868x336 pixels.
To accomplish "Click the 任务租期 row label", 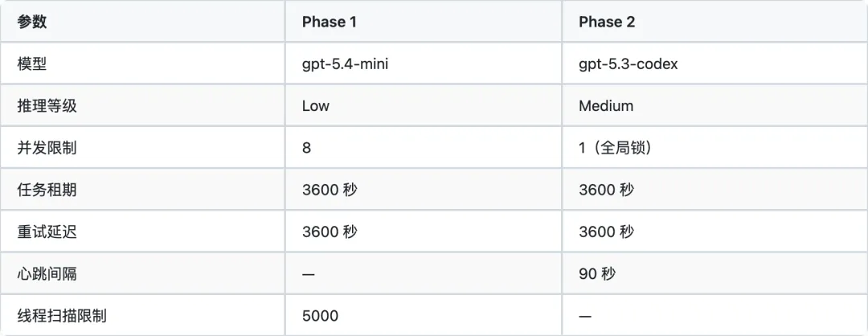I will (x=47, y=190).
